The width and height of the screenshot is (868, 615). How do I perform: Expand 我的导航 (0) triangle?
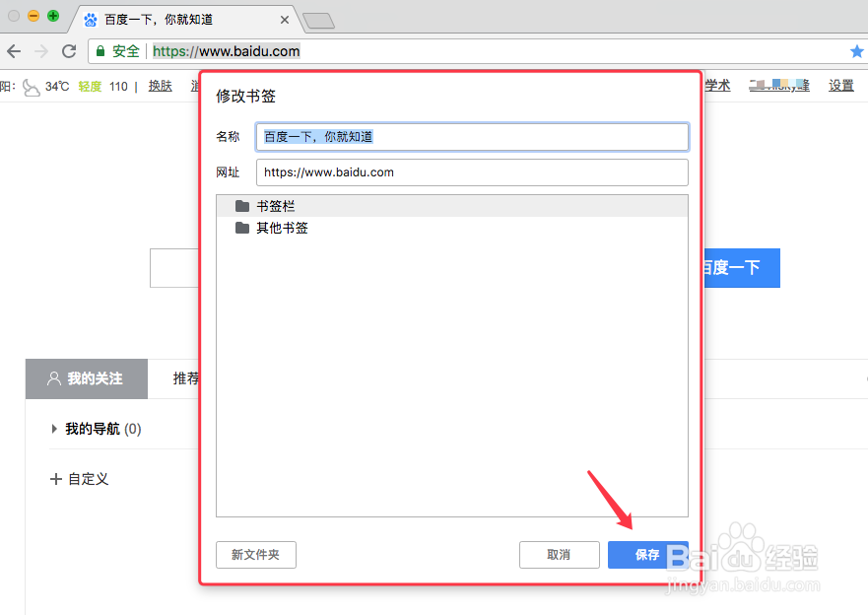pos(54,429)
